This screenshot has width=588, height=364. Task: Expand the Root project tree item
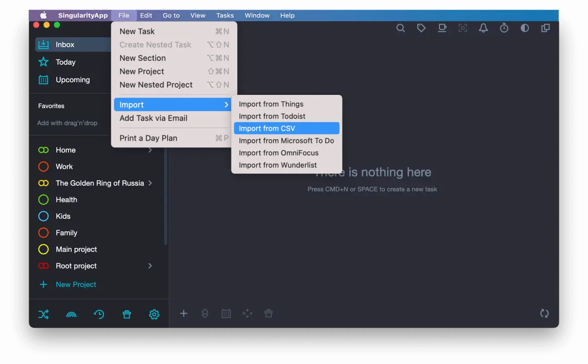pyautogui.click(x=150, y=266)
